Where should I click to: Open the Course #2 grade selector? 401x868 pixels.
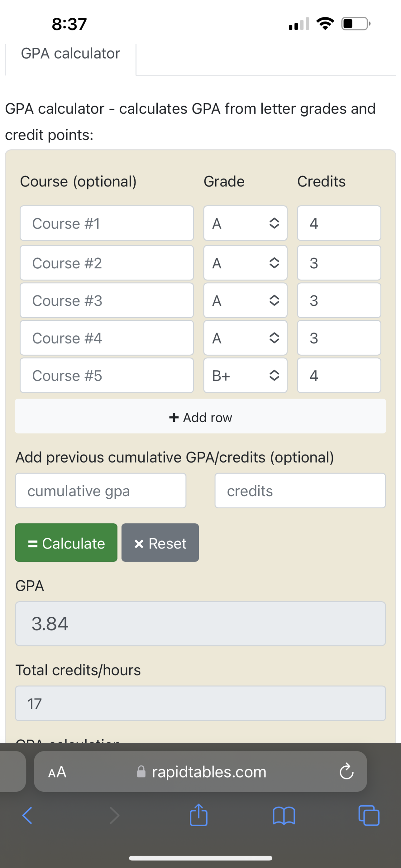(x=245, y=263)
